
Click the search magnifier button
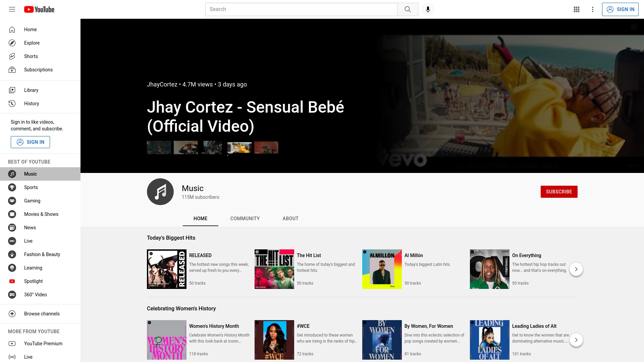pos(408,9)
